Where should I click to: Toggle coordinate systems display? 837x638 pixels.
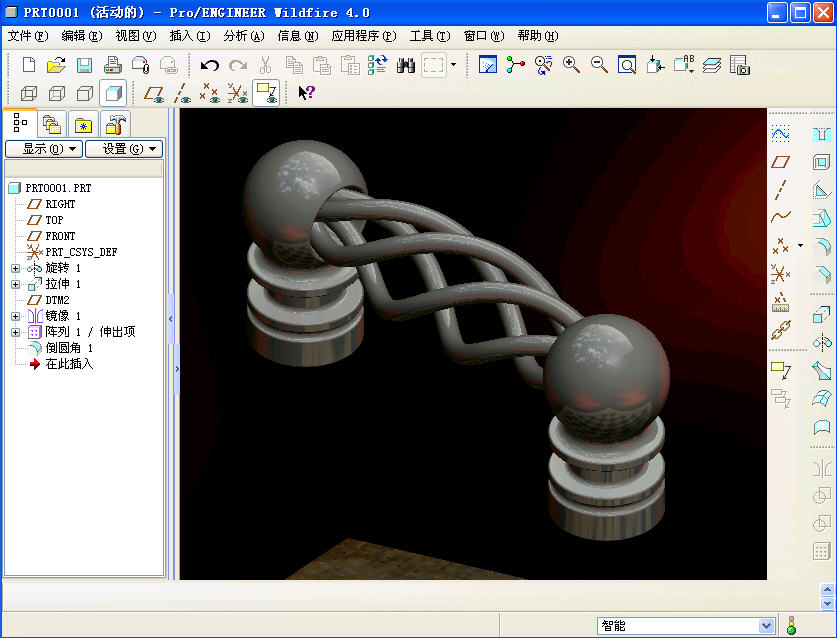[x=238, y=93]
